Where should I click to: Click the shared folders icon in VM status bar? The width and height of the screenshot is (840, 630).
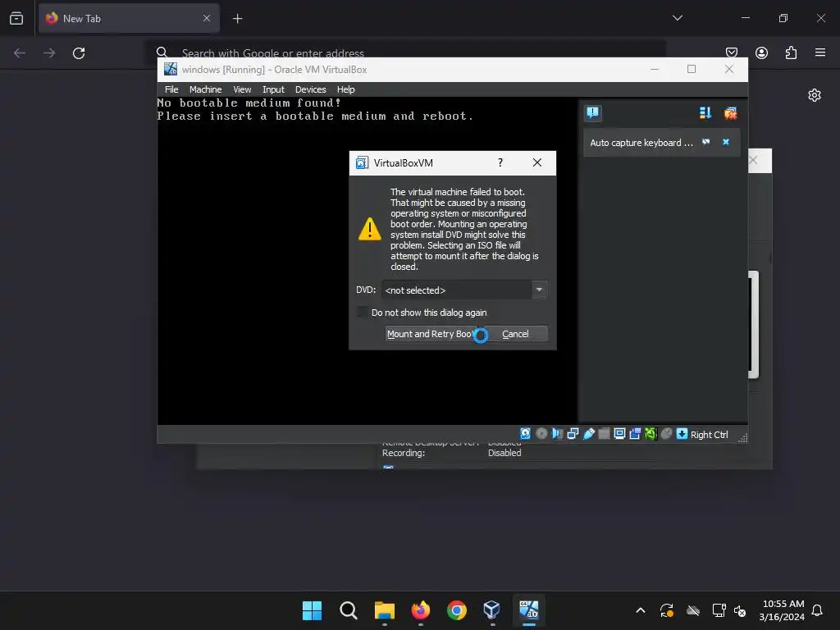[604, 434]
